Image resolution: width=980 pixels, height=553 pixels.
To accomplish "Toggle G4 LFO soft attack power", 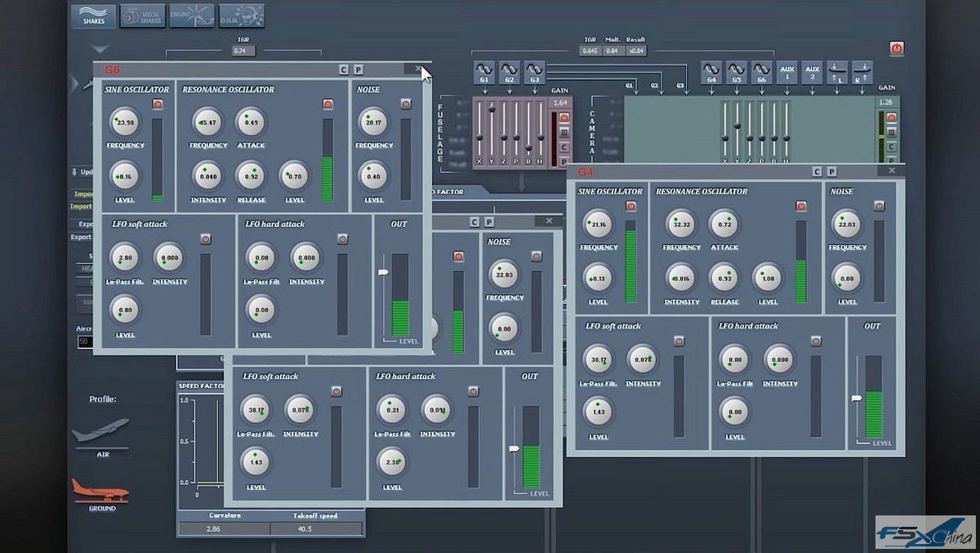I will click(x=679, y=341).
